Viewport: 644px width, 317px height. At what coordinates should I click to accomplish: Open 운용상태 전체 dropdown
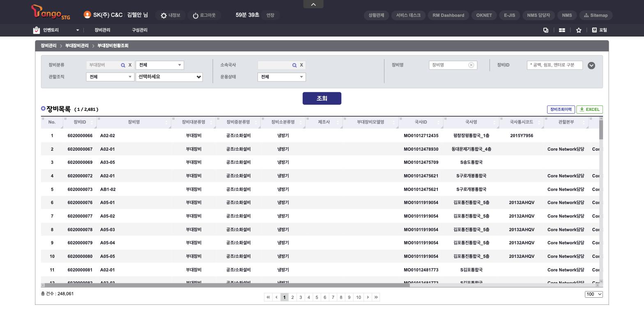pos(281,77)
